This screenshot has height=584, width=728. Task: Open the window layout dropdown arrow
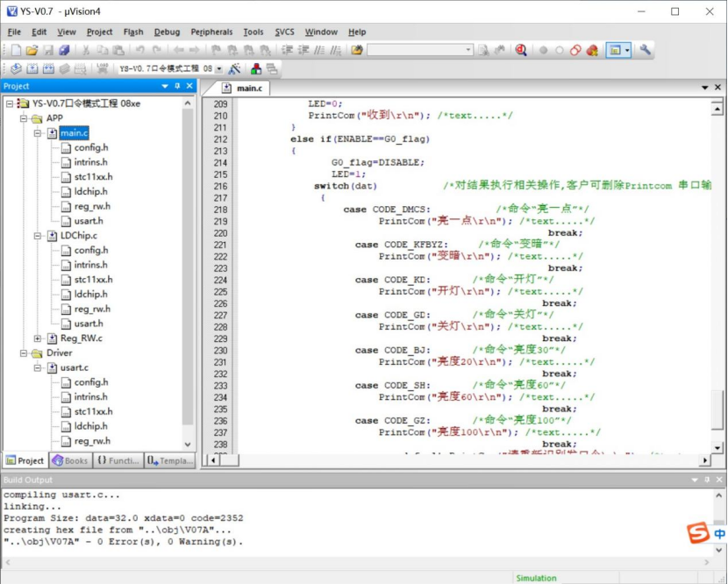pyautogui.click(x=627, y=50)
